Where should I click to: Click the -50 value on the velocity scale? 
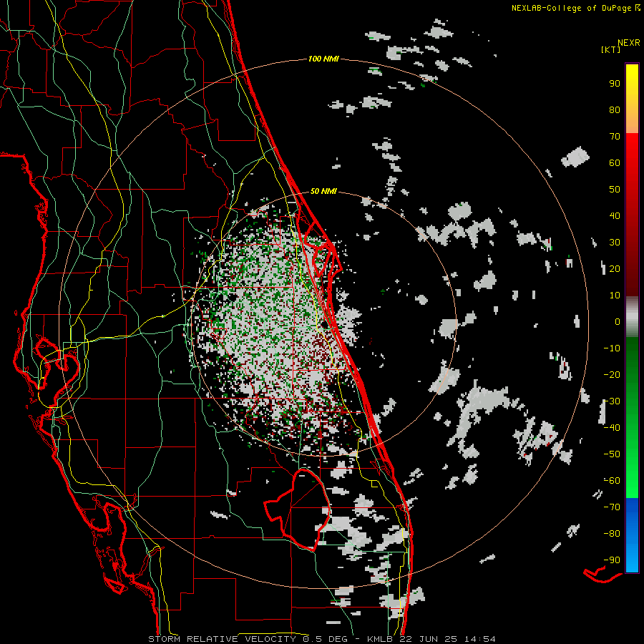click(x=612, y=454)
